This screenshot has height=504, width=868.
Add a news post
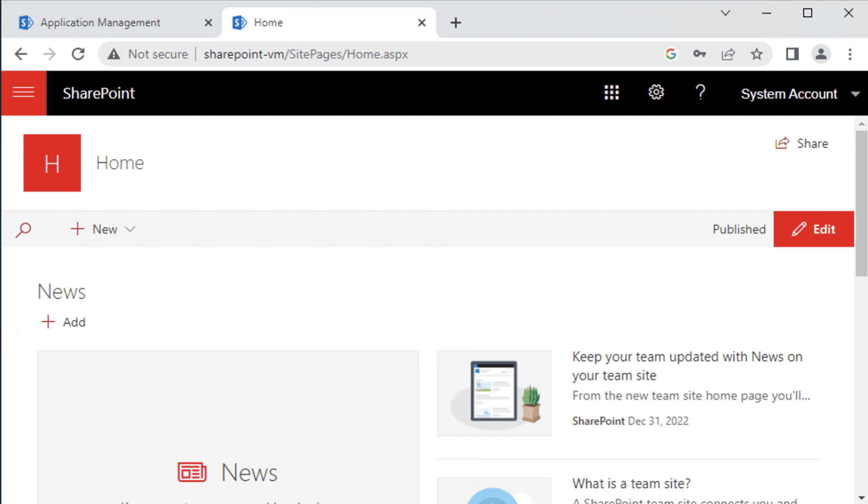point(63,322)
